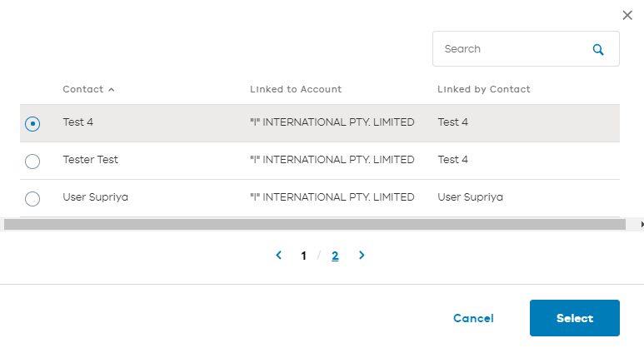Click the User Supriya contact name

(x=95, y=197)
